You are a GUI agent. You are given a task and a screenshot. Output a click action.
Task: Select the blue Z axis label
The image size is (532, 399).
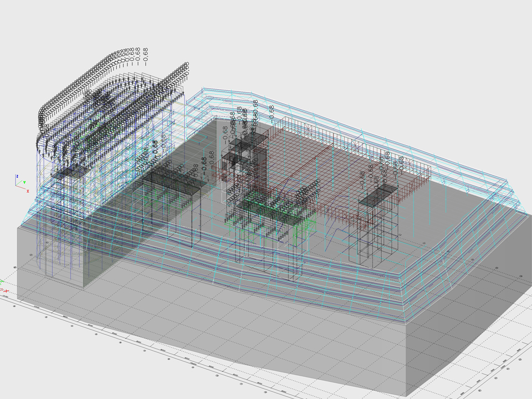pos(17,176)
